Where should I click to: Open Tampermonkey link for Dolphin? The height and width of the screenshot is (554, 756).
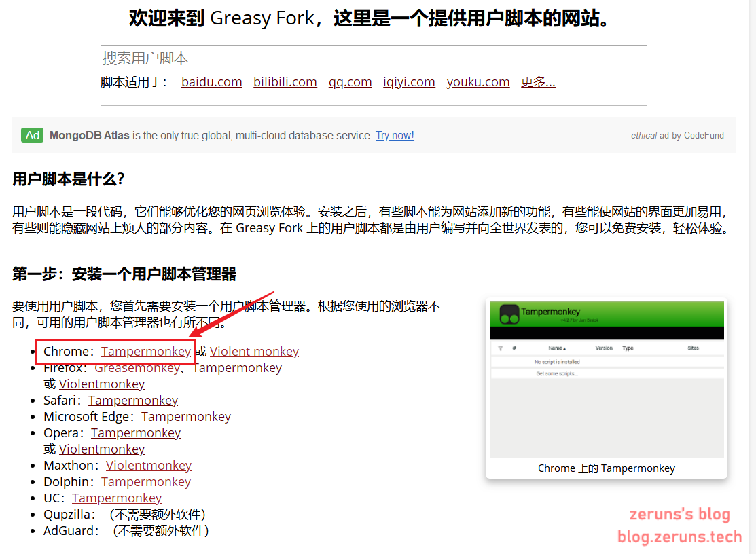tap(146, 482)
